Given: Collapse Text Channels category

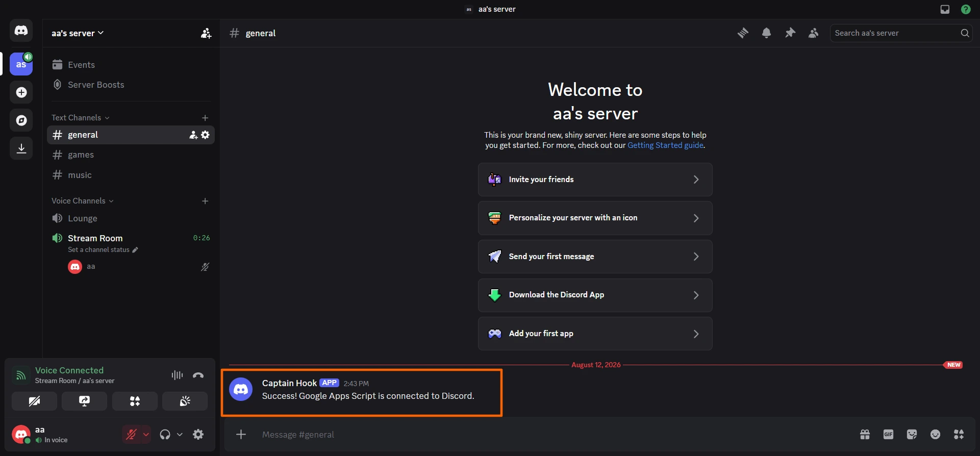Looking at the screenshot, I should point(80,118).
